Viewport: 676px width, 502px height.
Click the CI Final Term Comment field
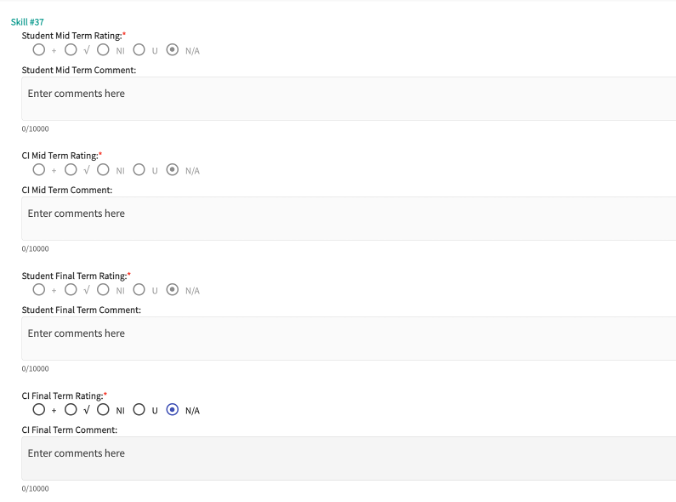point(348,458)
